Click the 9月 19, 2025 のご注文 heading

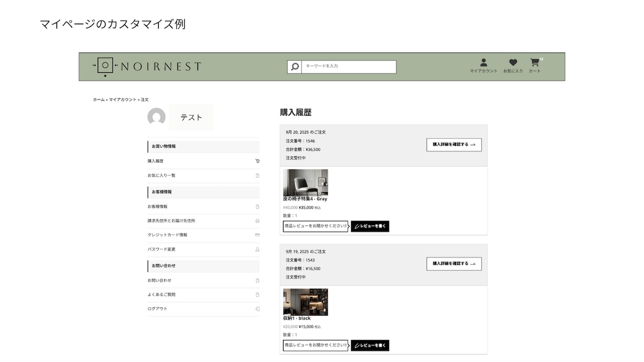click(306, 252)
